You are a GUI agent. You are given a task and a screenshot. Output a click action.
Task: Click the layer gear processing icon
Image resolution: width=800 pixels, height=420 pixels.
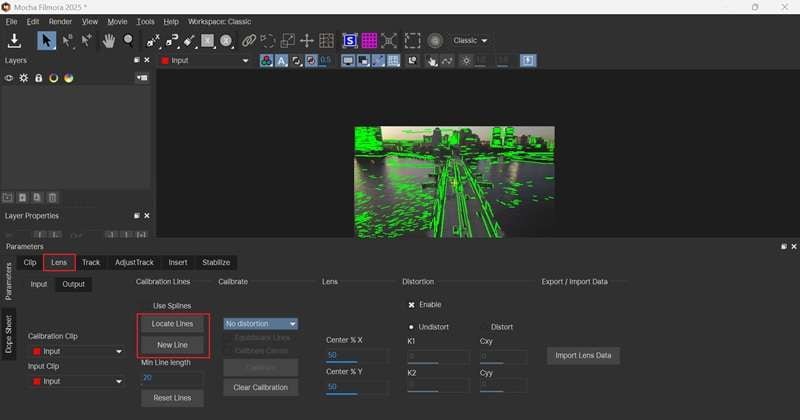[24, 78]
